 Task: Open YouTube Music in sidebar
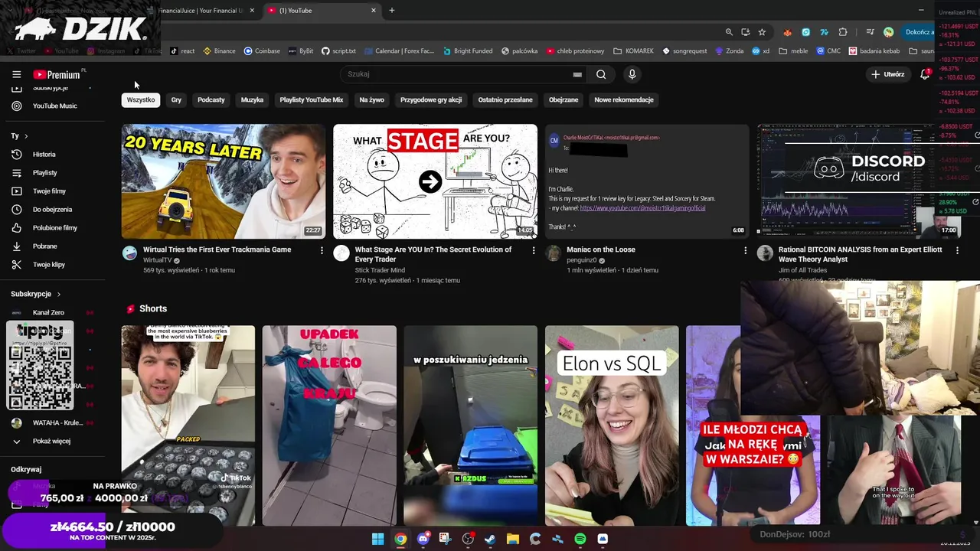coord(54,106)
